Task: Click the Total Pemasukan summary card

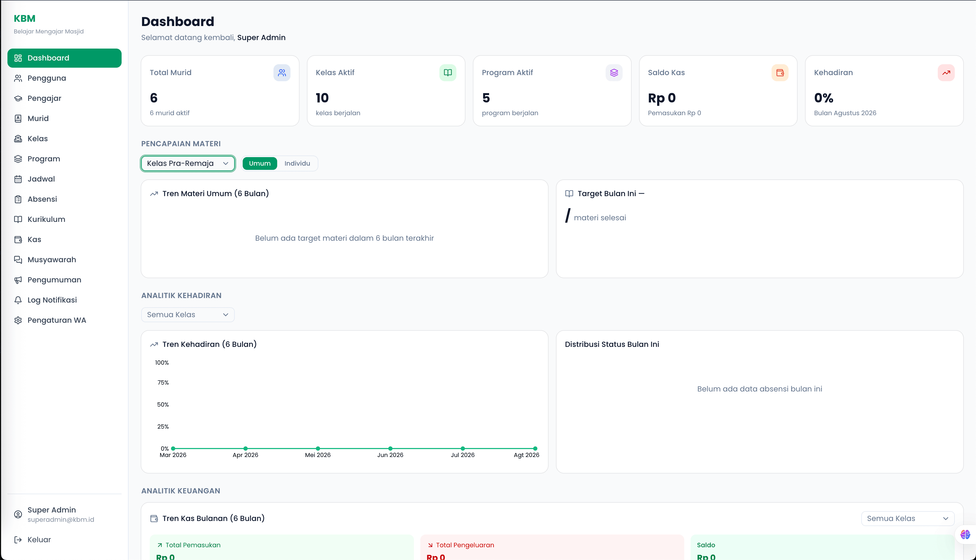Action: coord(282,547)
